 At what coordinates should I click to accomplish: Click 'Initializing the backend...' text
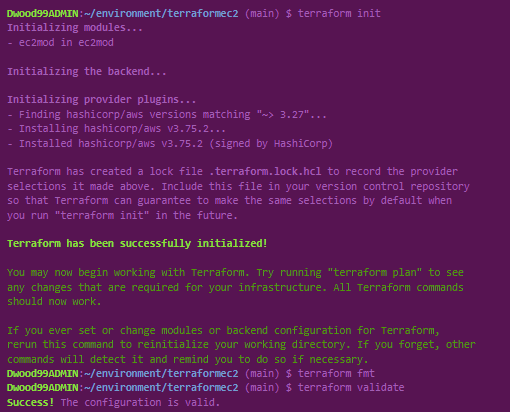click(x=87, y=71)
